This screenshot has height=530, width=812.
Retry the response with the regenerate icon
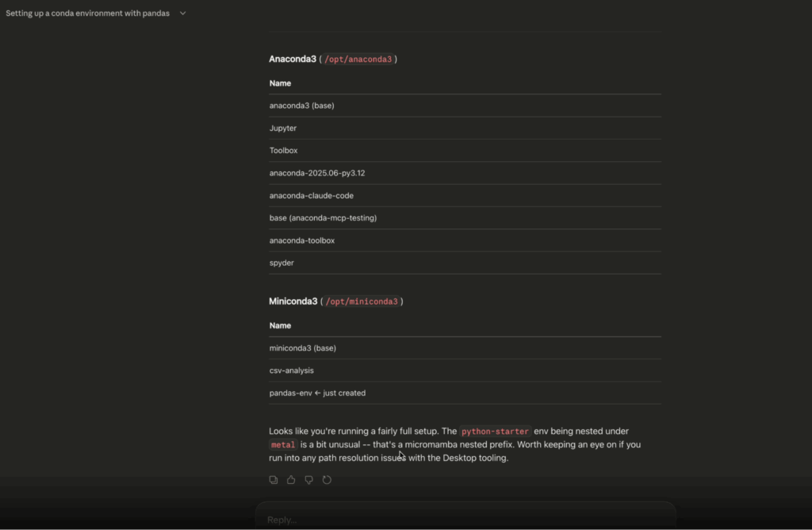(327, 480)
